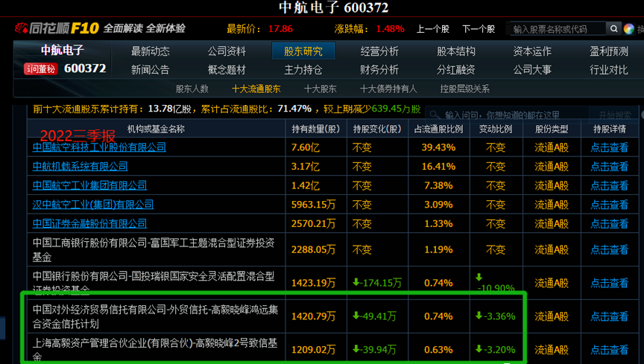The image size is (644, 364).
Task: Switch to 十大股东 sub-tab
Action: coord(321,89)
